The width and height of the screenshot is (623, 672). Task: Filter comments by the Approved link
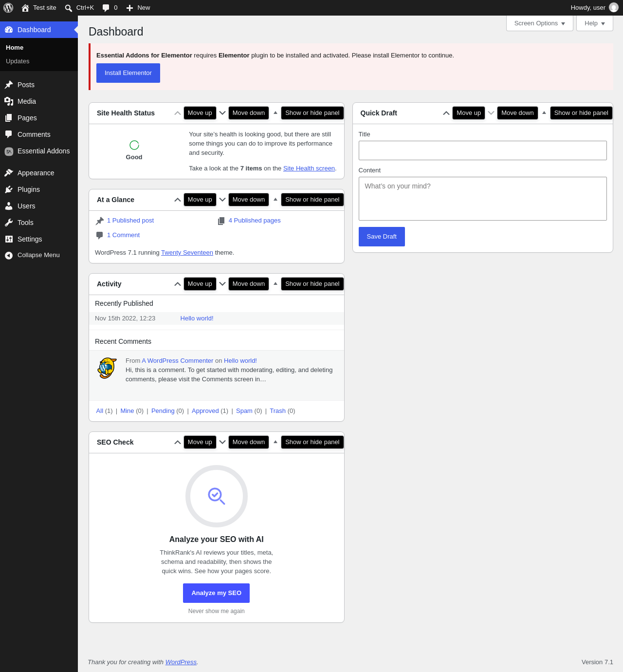(205, 411)
